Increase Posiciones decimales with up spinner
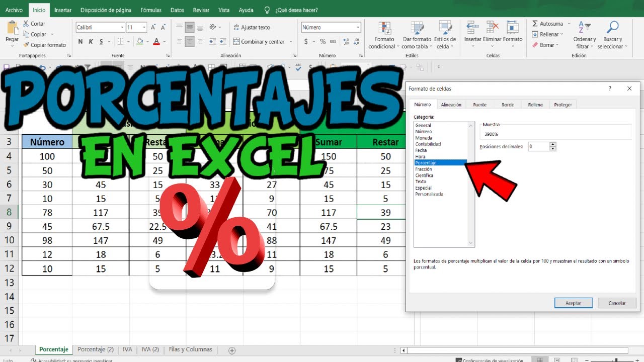 553,144
